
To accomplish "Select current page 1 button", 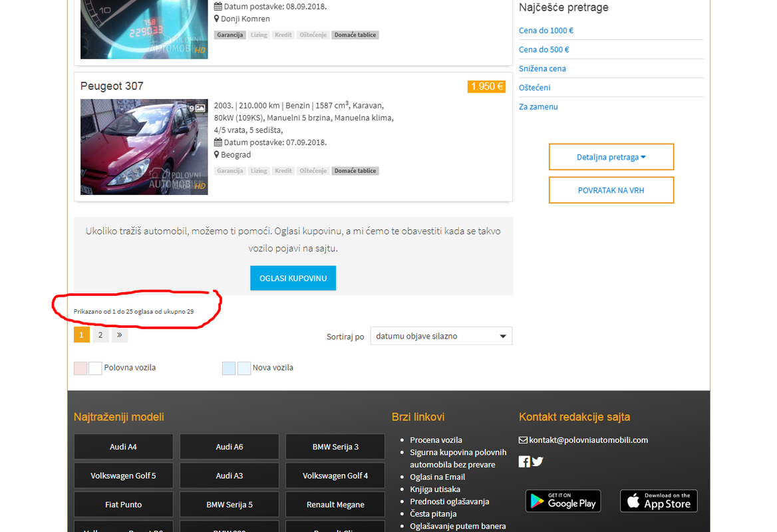I will 82,335.
